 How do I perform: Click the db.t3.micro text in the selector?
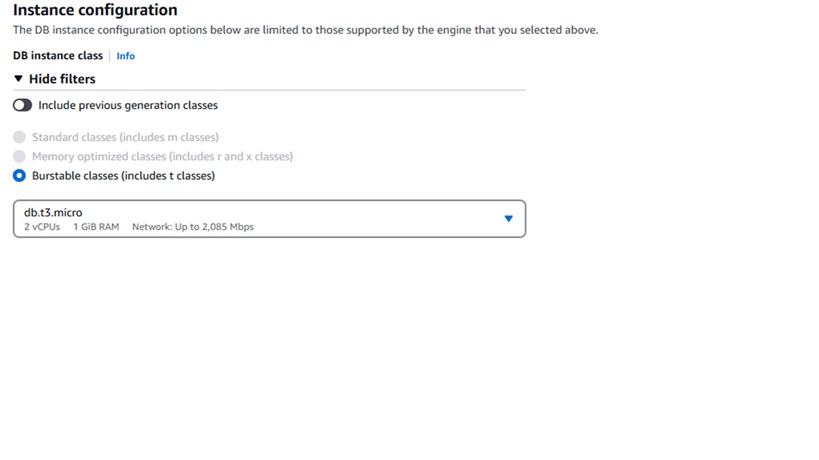tap(53, 212)
